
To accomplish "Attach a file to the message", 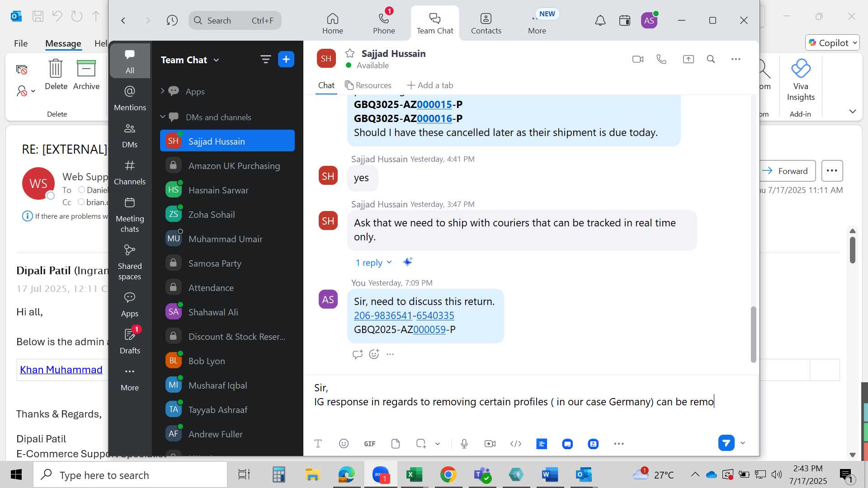I will tap(396, 444).
